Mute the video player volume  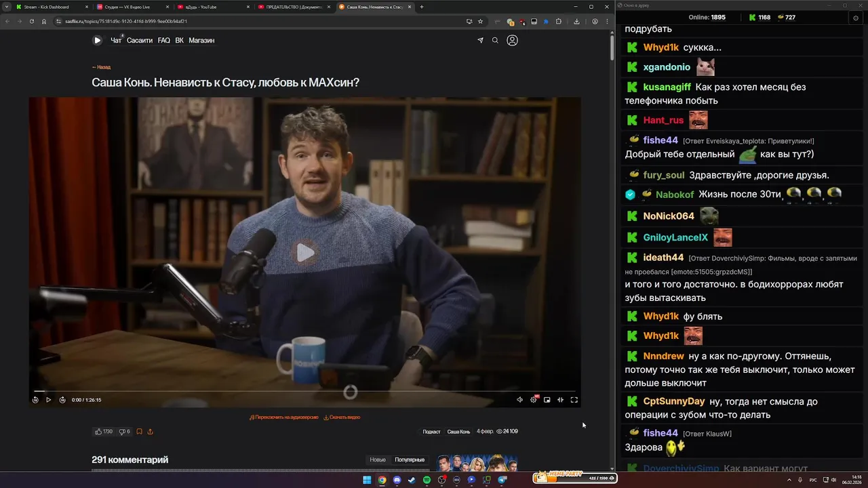tap(520, 400)
